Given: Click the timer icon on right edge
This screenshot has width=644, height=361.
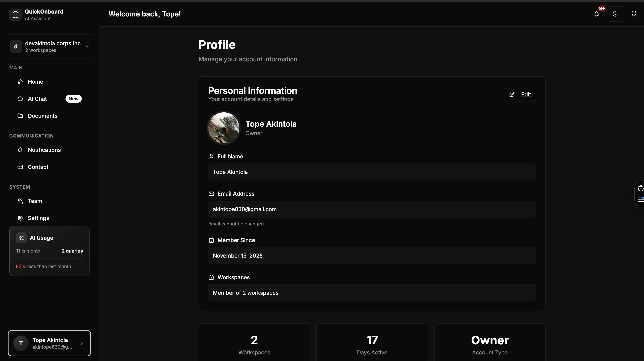Looking at the screenshot, I should click(x=641, y=188).
